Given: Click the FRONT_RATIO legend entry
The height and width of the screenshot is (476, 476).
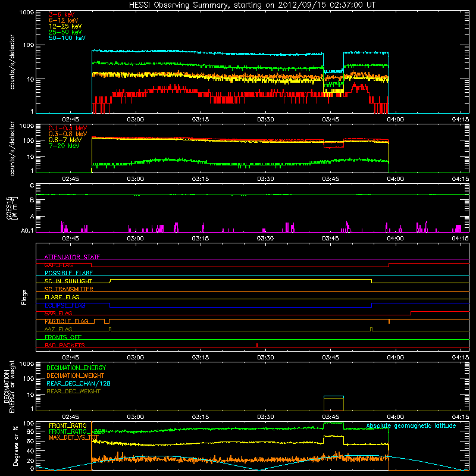Looking at the screenshot, I should click(x=68, y=425).
